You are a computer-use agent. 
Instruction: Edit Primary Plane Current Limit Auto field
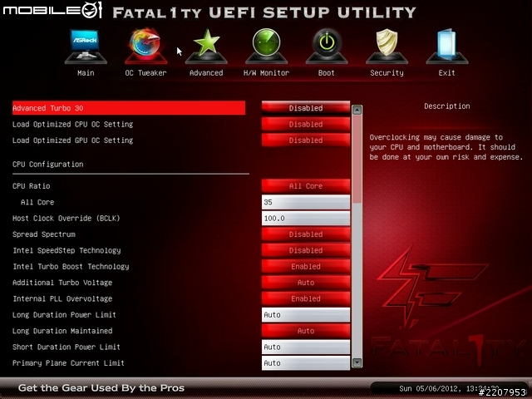click(306, 363)
